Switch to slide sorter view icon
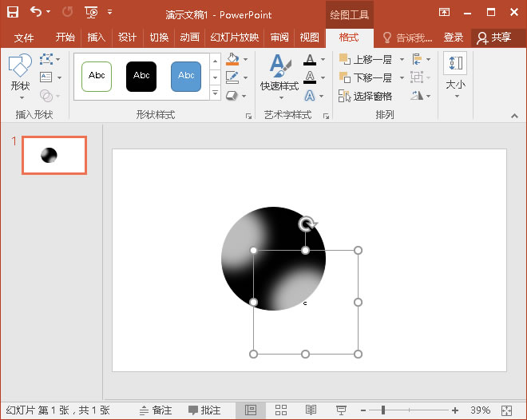Image resolution: width=527 pixels, height=420 pixels. (281, 410)
